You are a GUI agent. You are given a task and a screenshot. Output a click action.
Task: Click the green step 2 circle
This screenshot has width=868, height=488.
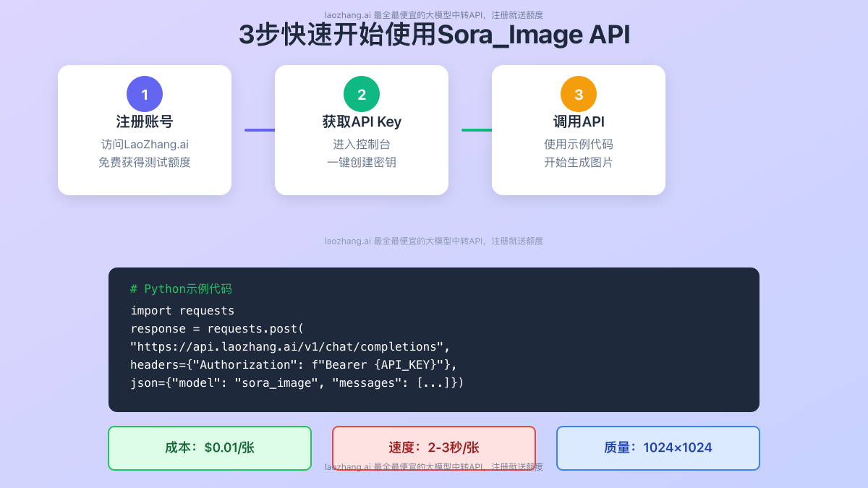pos(362,94)
